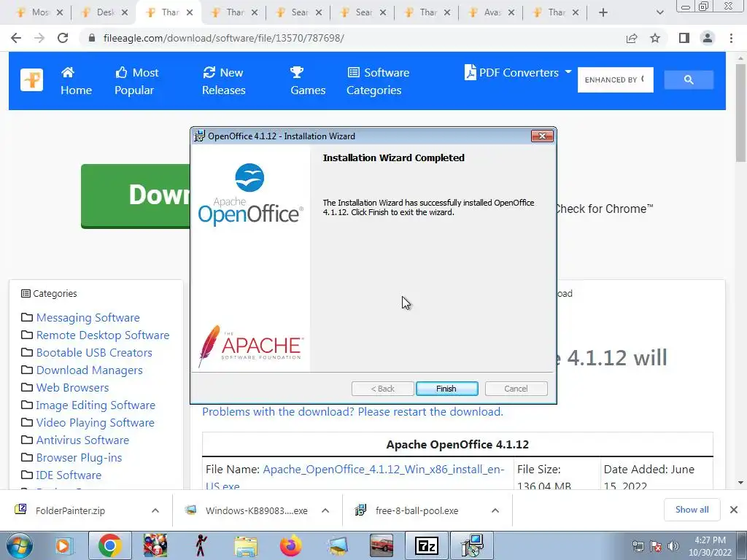
Task: Open the FolderPainter.zip download item
Action: coord(70,510)
